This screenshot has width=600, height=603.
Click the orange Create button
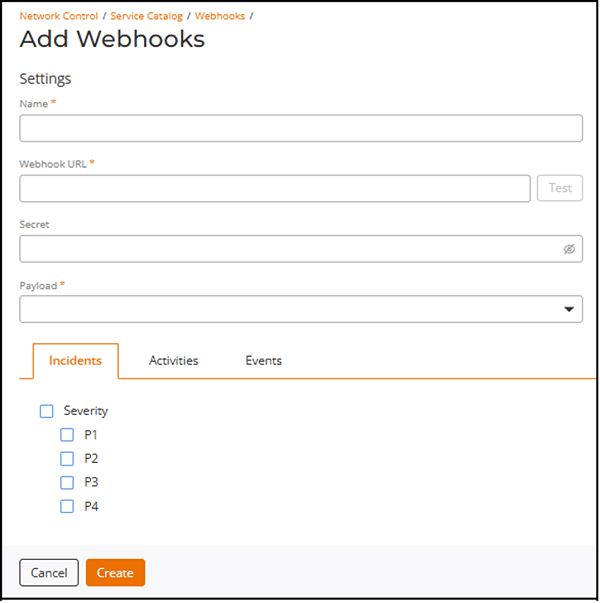coord(115,573)
